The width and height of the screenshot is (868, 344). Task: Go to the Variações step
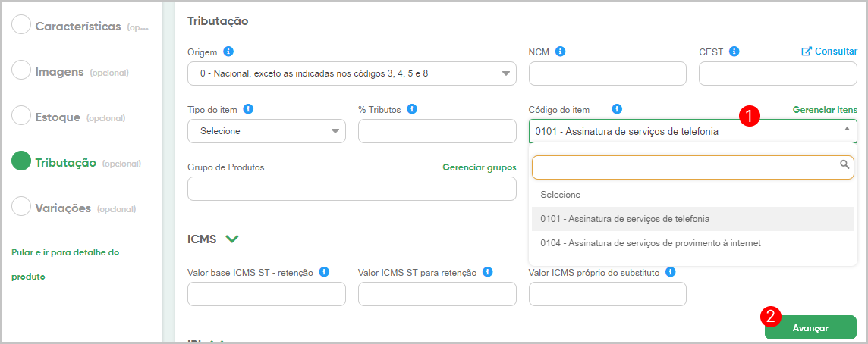click(x=63, y=208)
